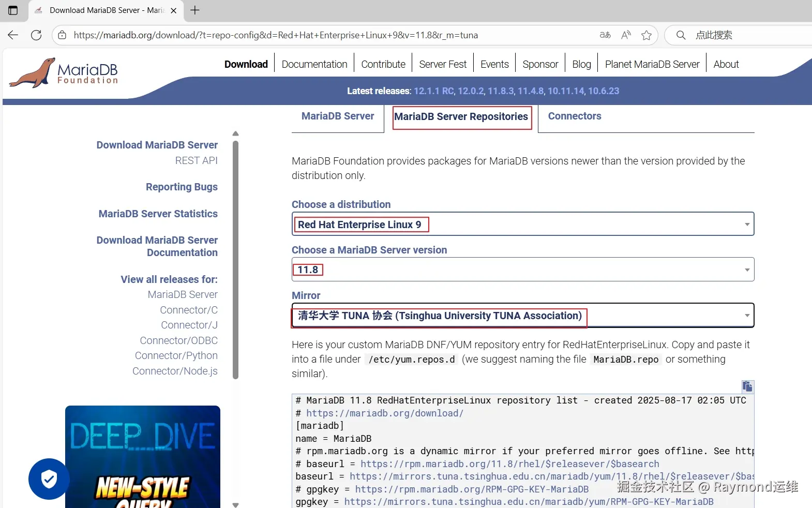Viewport: 812px width, 508px height.
Task: Click the sidebar scroll up arrow
Action: [x=236, y=133]
